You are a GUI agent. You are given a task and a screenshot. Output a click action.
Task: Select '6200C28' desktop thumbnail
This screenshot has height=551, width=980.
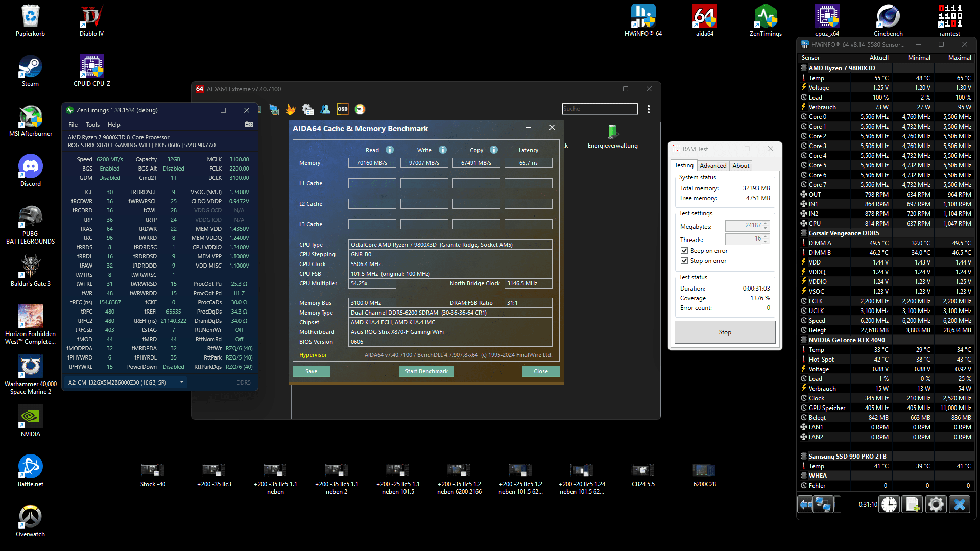coord(704,475)
